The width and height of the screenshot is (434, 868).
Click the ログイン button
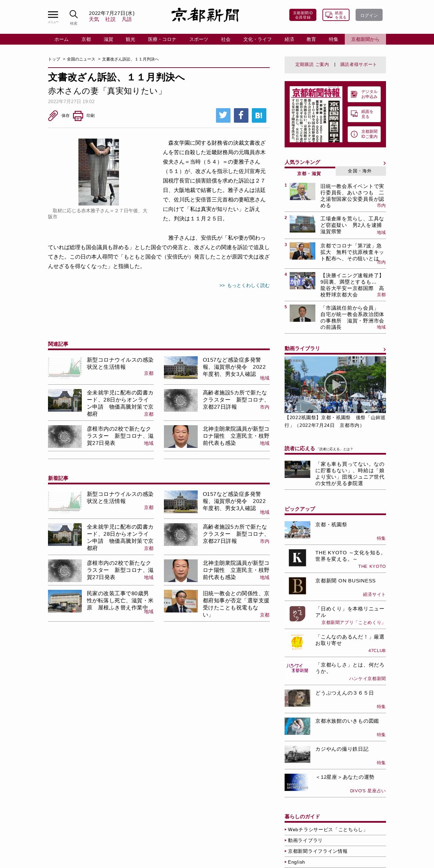(369, 15)
